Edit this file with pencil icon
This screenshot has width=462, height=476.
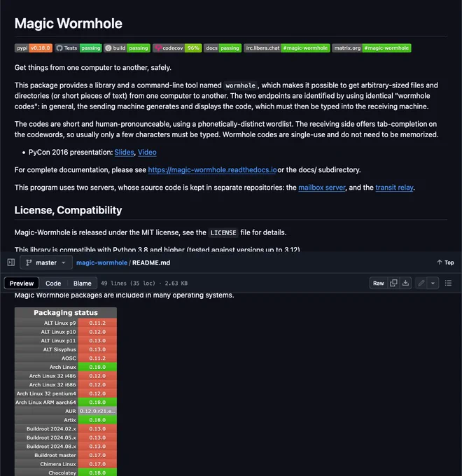click(x=421, y=283)
